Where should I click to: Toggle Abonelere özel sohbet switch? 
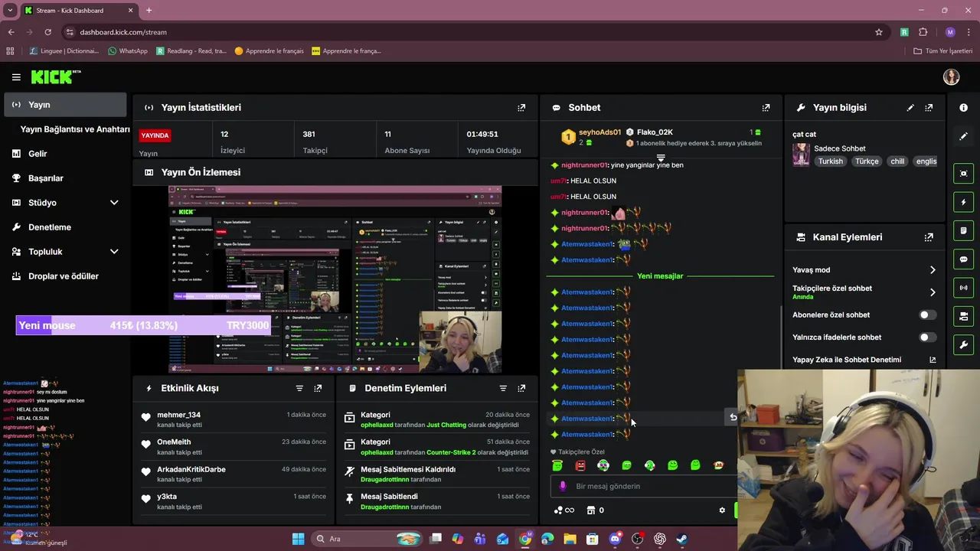coord(927,315)
